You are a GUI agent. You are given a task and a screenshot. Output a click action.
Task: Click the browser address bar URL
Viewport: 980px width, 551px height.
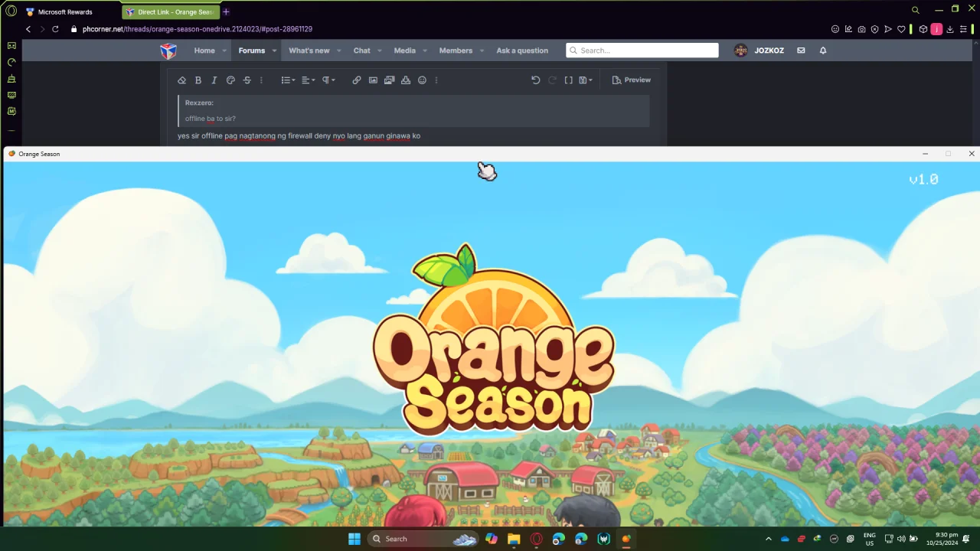coord(197,29)
